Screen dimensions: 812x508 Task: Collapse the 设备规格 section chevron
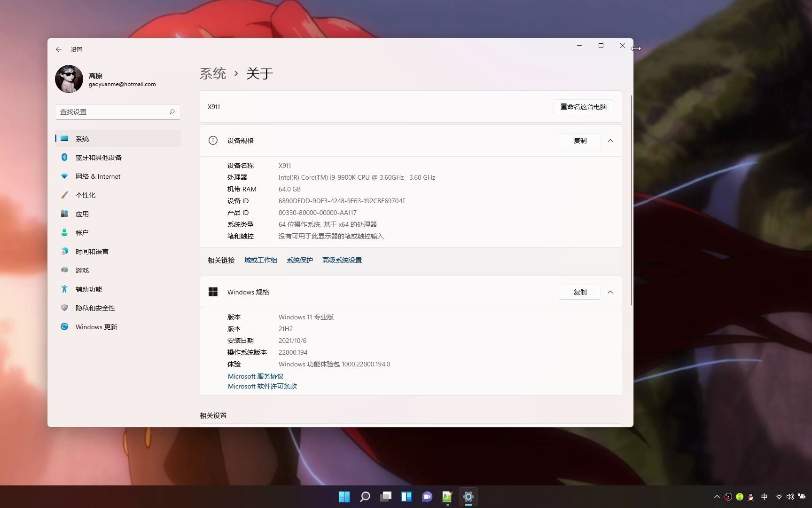coord(610,141)
